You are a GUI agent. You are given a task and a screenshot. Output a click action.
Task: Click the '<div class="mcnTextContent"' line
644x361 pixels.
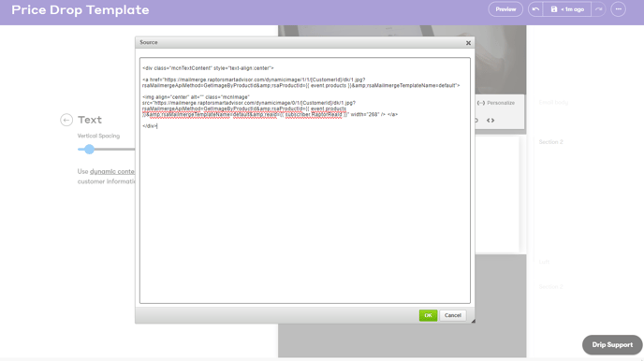pyautogui.click(x=208, y=68)
